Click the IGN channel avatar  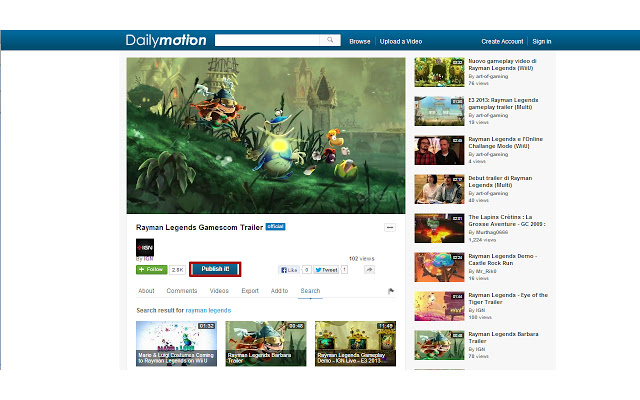(x=145, y=247)
